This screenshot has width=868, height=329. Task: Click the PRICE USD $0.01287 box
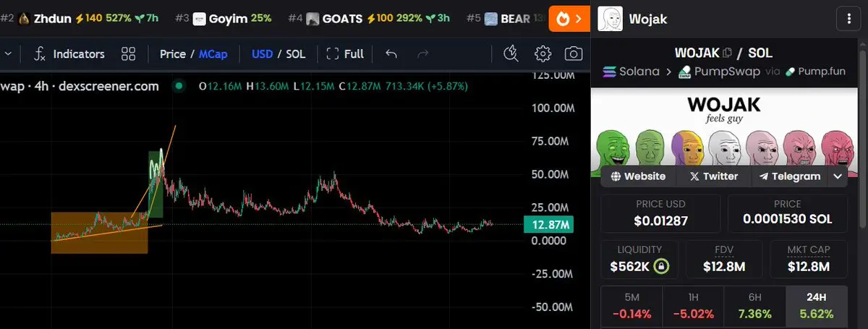tap(660, 213)
